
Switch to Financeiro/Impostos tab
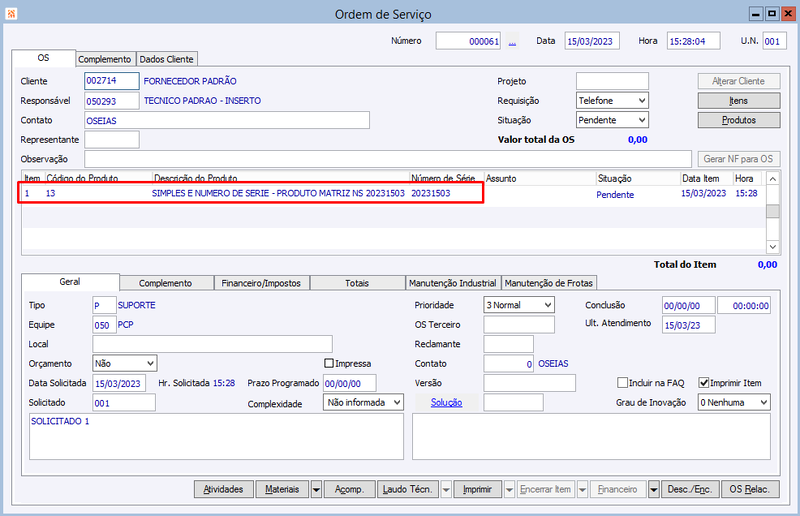[x=261, y=283]
